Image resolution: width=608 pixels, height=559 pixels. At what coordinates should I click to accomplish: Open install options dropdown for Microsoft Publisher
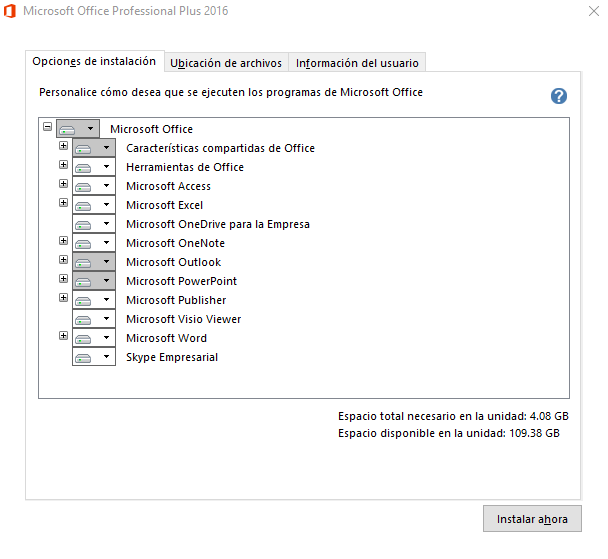click(x=94, y=300)
